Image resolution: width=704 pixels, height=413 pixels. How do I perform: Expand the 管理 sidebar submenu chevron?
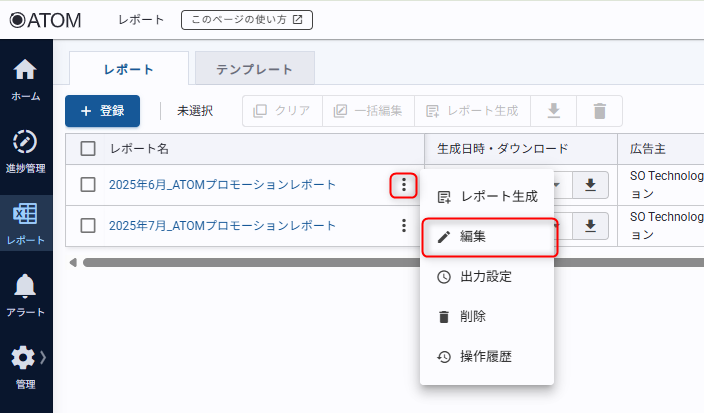(43, 357)
